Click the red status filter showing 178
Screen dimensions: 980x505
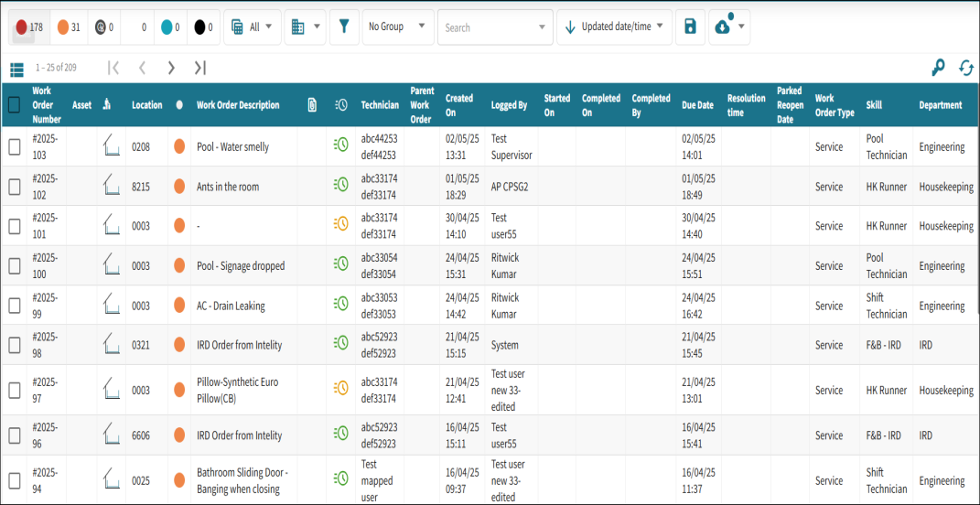28,27
